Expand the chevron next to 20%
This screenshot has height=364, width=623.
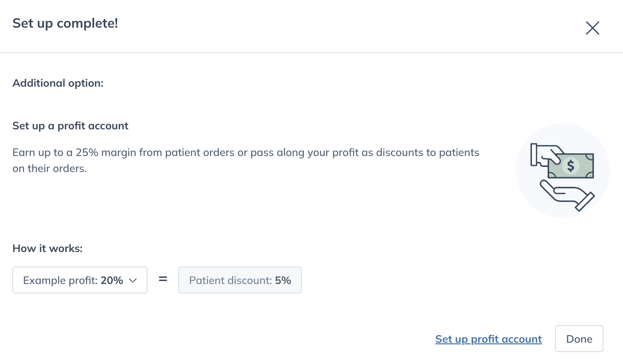[133, 281]
